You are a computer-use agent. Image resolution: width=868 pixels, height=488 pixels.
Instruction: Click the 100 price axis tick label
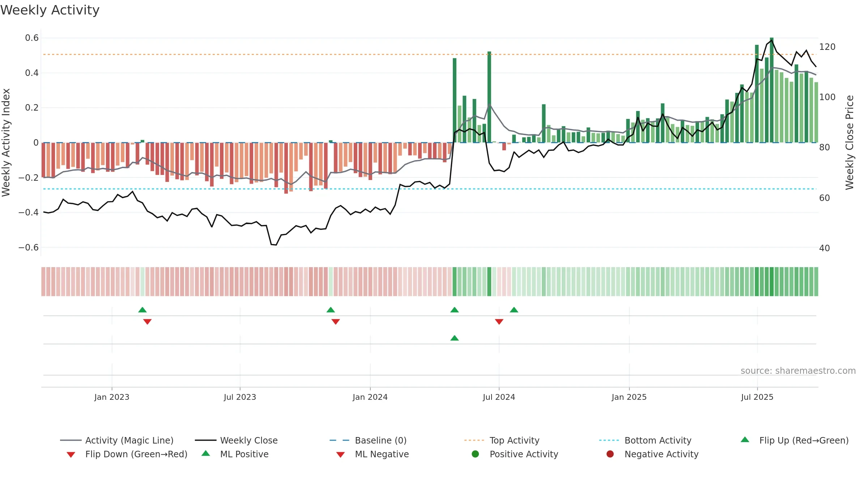pyautogui.click(x=827, y=97)
